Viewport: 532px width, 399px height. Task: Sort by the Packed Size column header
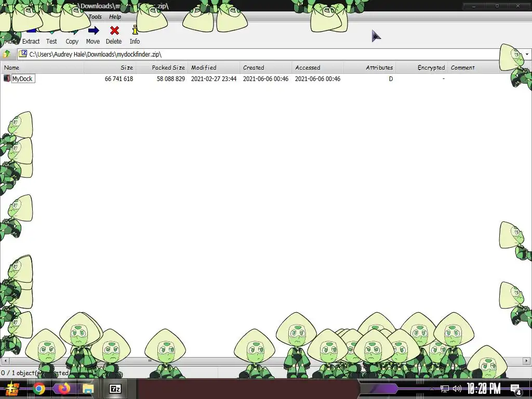(162, 68)
